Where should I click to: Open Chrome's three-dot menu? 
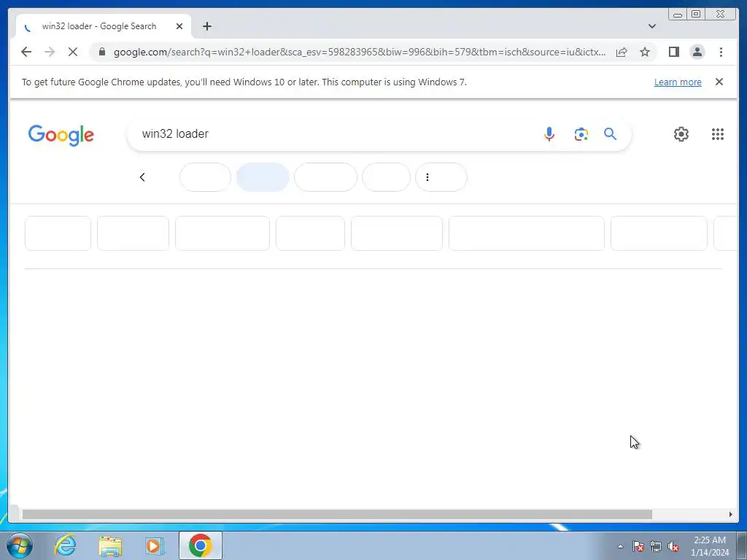(721, 52)
